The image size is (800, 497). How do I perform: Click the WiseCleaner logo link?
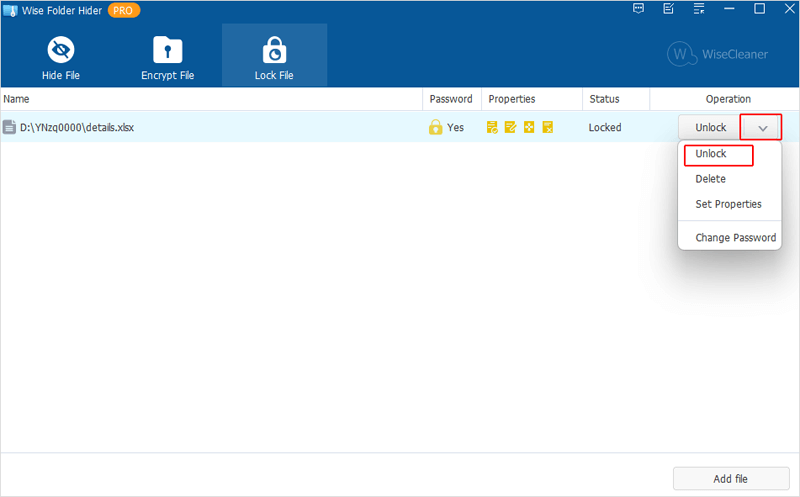click(717, 54)
